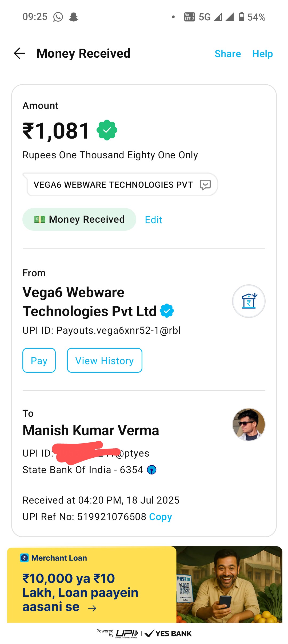
Task: Tap the back arrow icon
Action: (x=19, y=53)
